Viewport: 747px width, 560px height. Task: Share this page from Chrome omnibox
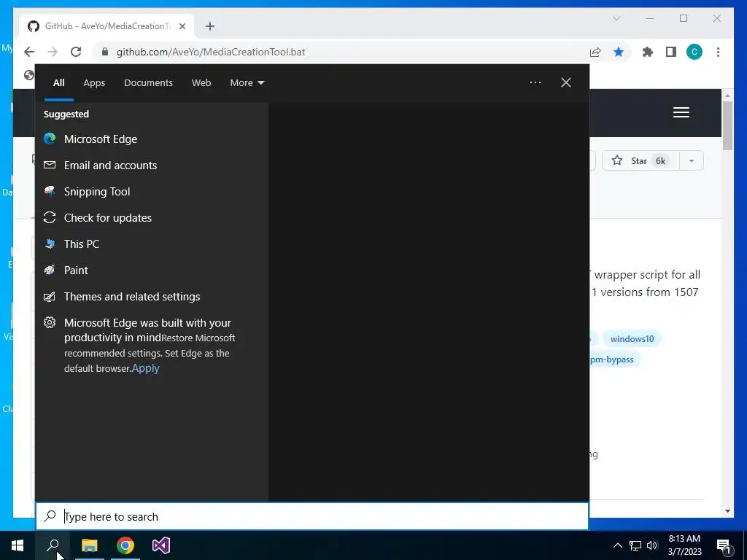[x=595, y=52]
